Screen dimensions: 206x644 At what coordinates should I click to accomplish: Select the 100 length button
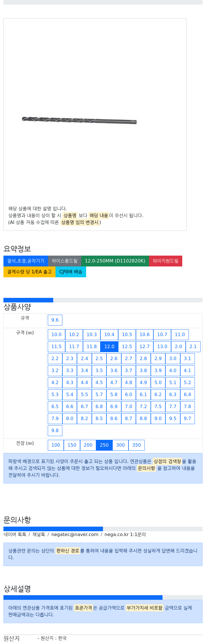pos(56,445)
